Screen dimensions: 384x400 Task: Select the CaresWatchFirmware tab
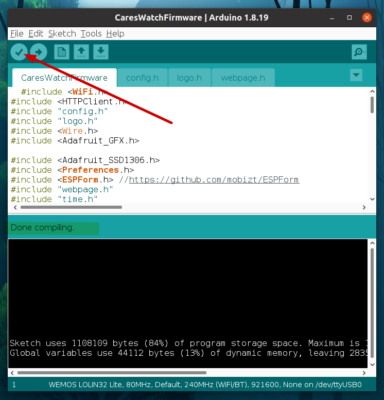pos(64,78)
